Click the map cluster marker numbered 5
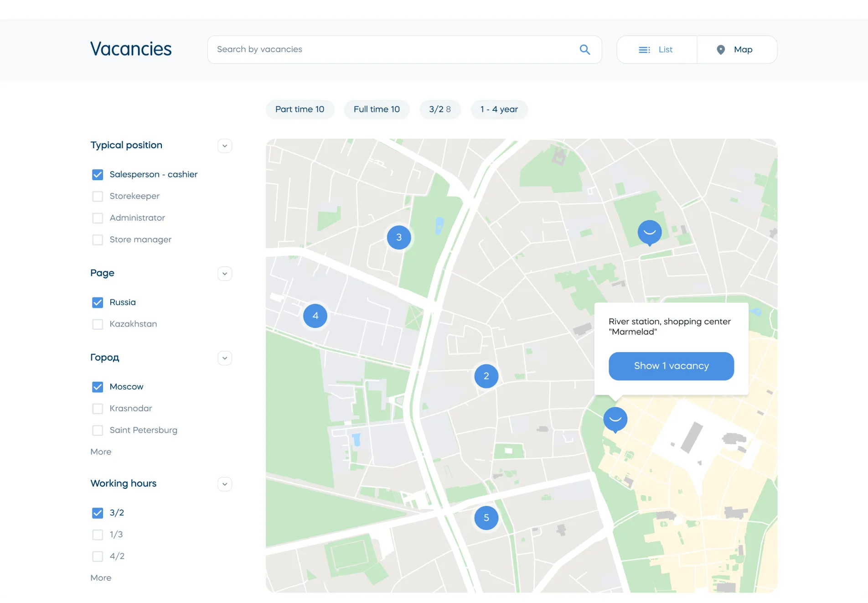Viewport: 868px width, 603px height. [x=486, y=518]
